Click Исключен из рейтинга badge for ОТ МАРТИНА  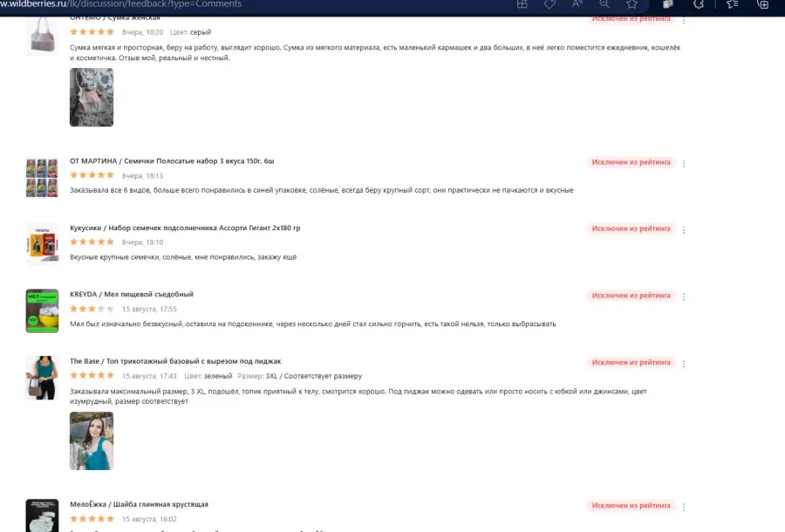coord(631,162)
